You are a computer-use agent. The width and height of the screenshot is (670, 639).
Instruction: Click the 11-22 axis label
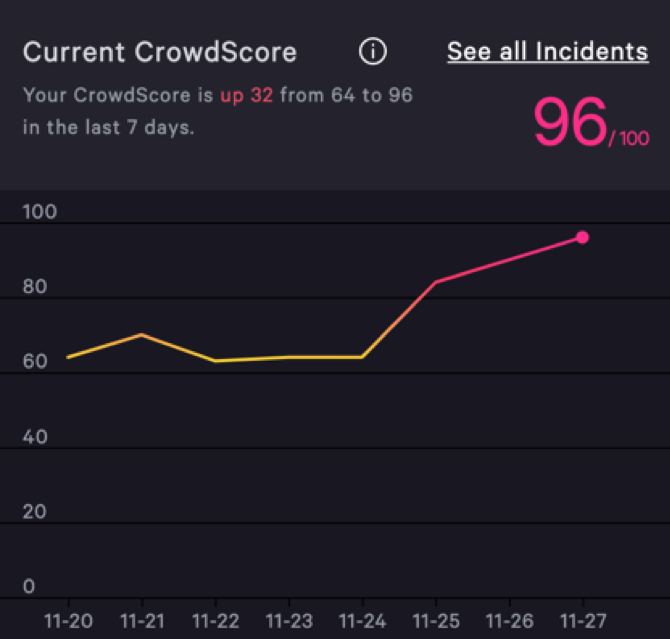(x=215, y=621)
